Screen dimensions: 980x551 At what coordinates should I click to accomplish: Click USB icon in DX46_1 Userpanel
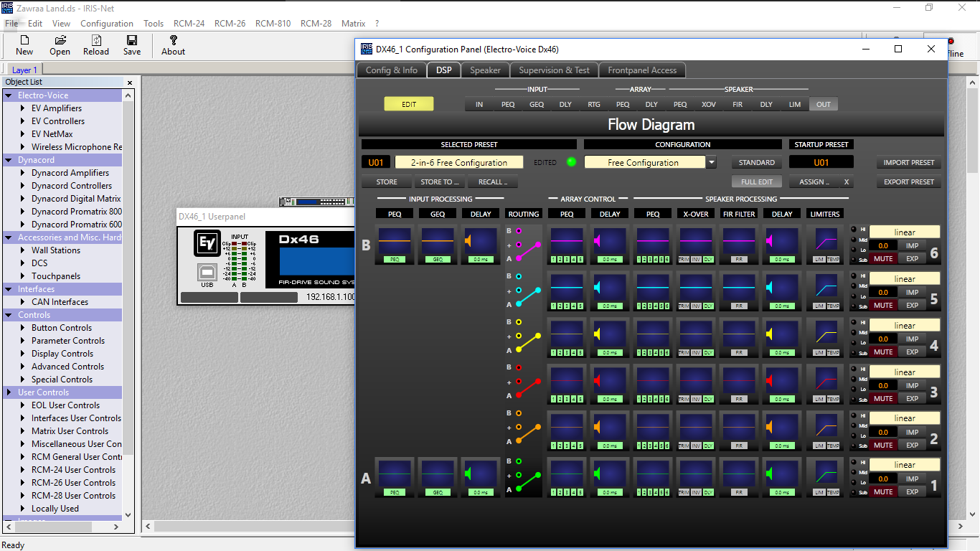pyautogui.click(x=207, y=273)
